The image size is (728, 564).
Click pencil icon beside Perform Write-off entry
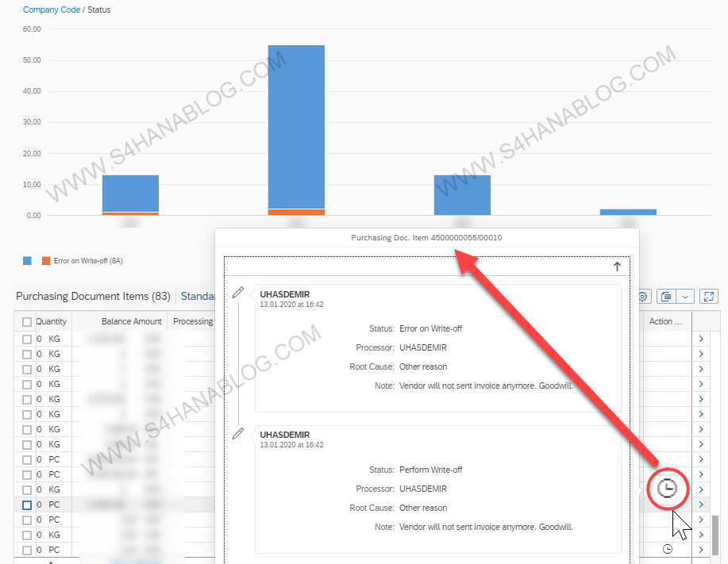pyautogui.click(x=237, y=434)
